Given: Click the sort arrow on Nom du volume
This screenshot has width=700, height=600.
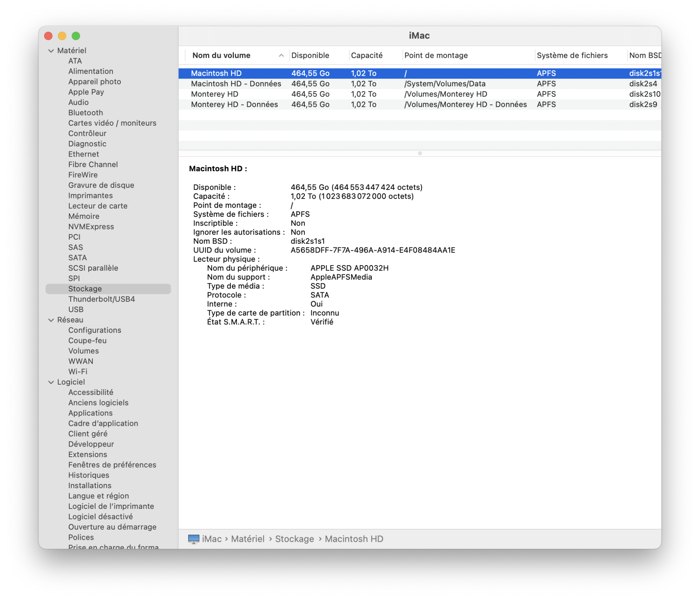Looking at the screenshot, I should pyautogui.click(x=281, y=56).
